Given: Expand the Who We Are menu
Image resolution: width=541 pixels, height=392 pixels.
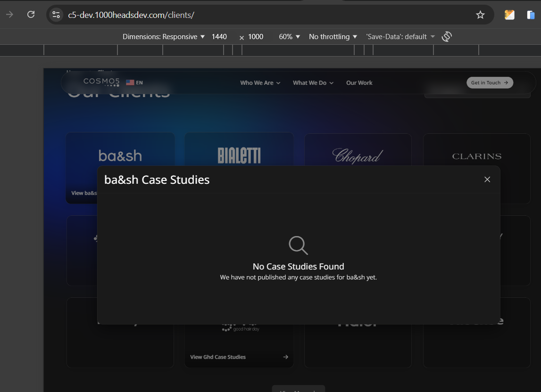Looking at the screenshot, I should click(x=260, y=83).
